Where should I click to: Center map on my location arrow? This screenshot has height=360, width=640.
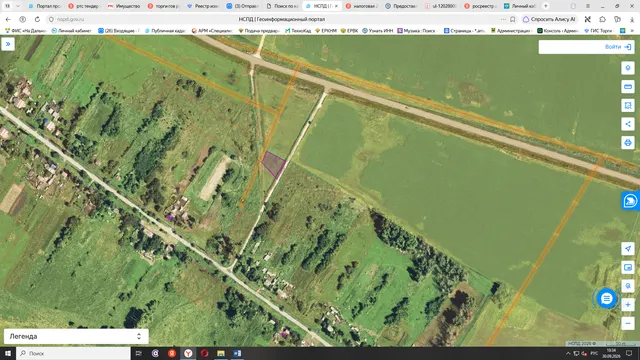click(x=628, y=249)
